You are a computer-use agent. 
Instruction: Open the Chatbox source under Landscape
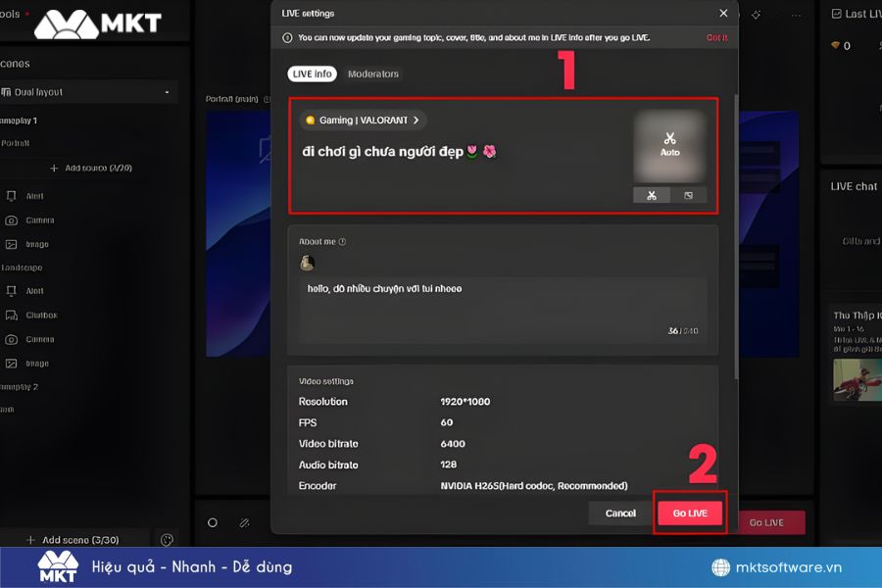44,315
